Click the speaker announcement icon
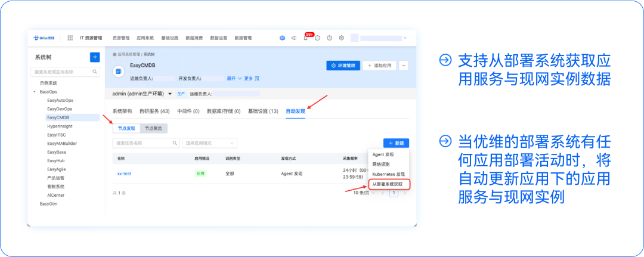The image size is (644, 257). pos(294,38)
